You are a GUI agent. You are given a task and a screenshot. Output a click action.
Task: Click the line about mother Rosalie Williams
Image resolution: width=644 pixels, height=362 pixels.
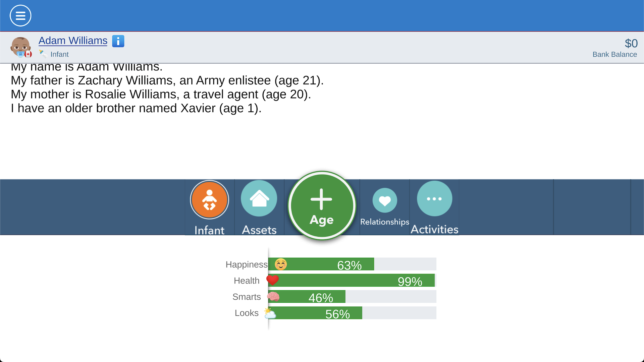[161, 94]
